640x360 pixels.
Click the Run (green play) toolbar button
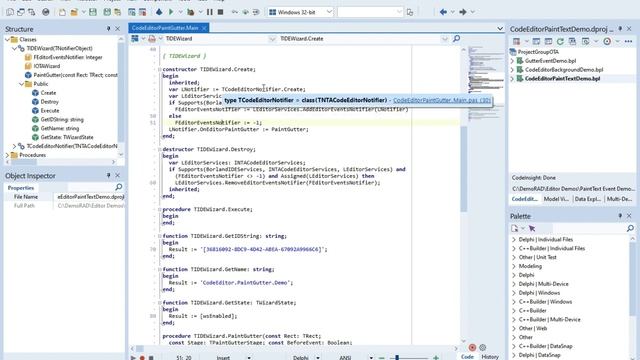(171, 12)
